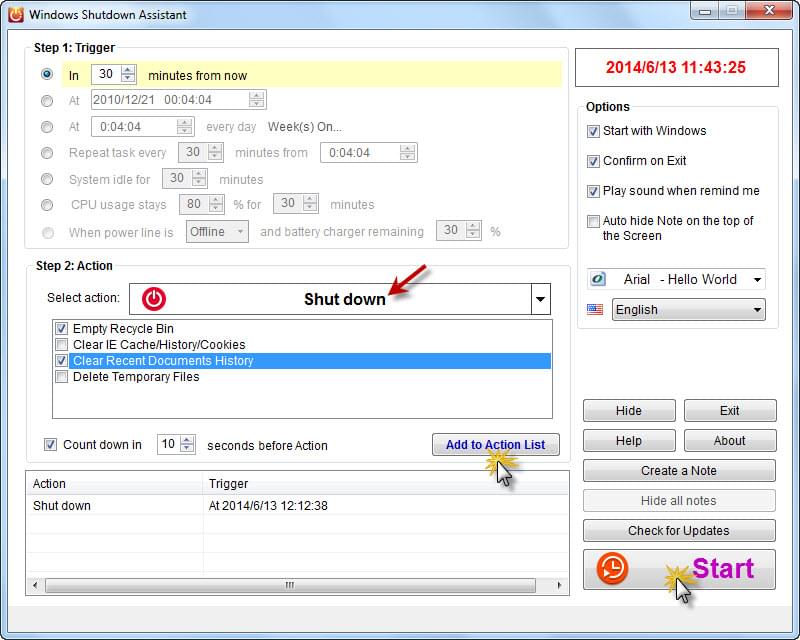Click the font style icon beside Arial
Screen dimensions: 800x640
(x=598, y=280)
